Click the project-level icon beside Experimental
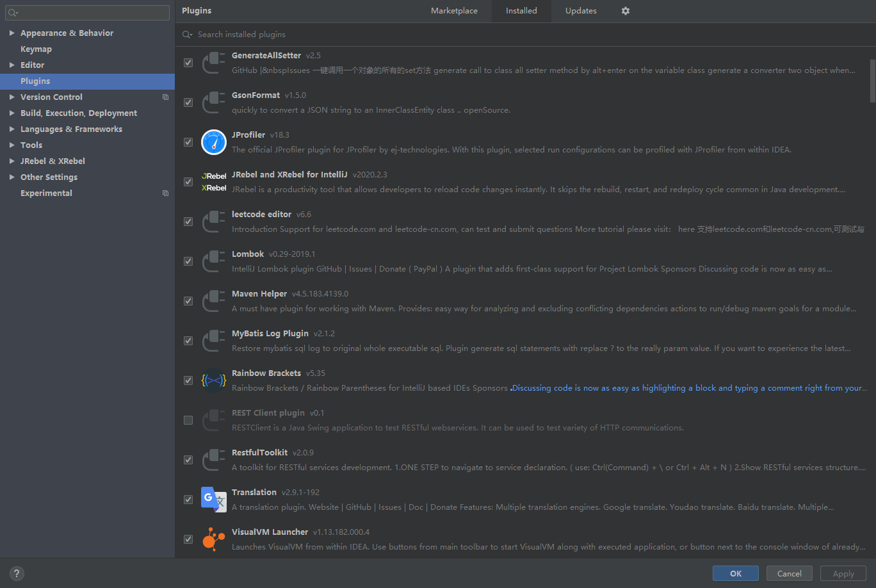876x588 pixels. pos(165,193)
